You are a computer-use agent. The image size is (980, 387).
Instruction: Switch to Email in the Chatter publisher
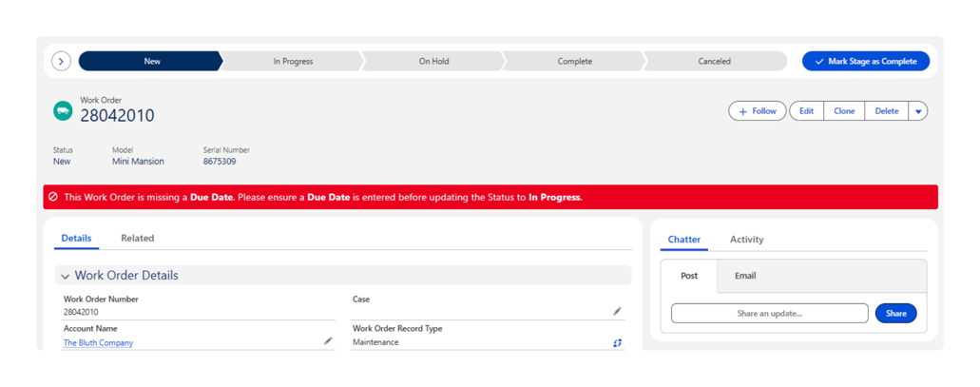[745, 276]
